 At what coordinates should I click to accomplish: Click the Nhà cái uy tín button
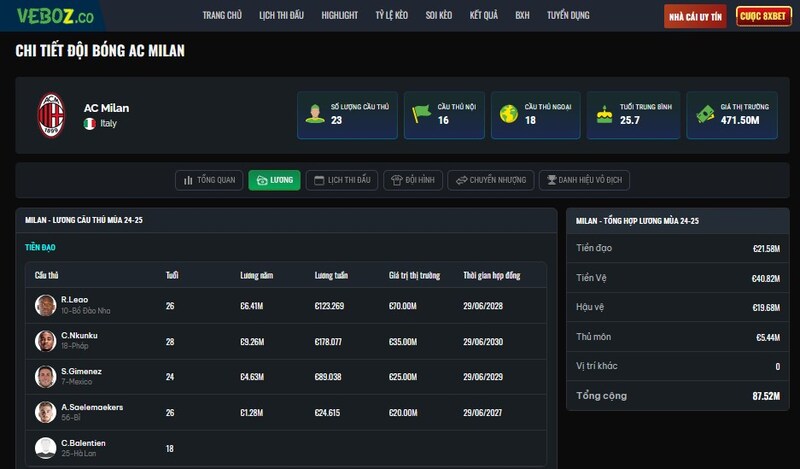(x=695, y=16)
